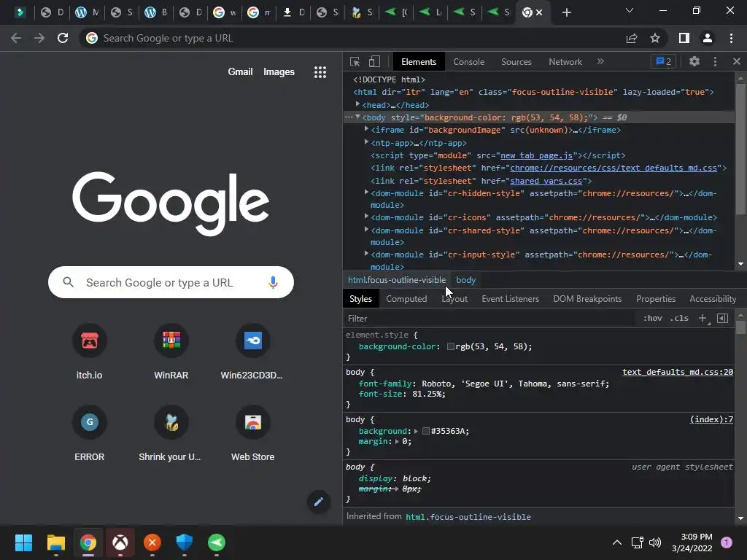Open the itch.io shortcut

90,351
